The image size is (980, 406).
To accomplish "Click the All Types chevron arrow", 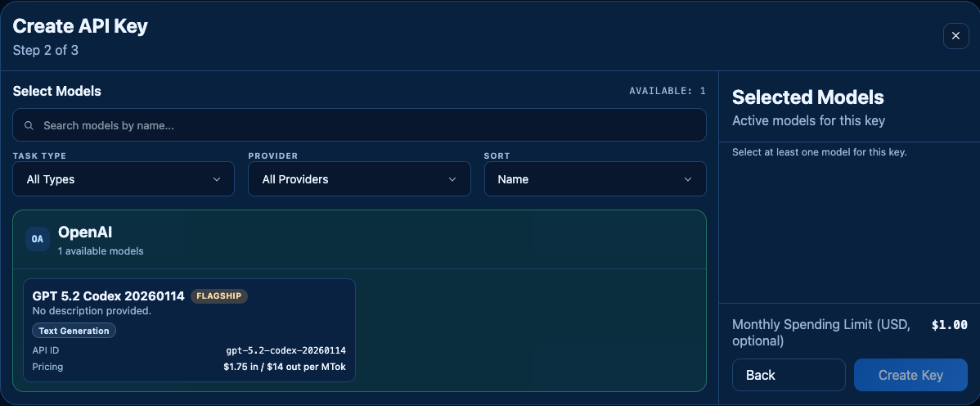I will 217,179.
